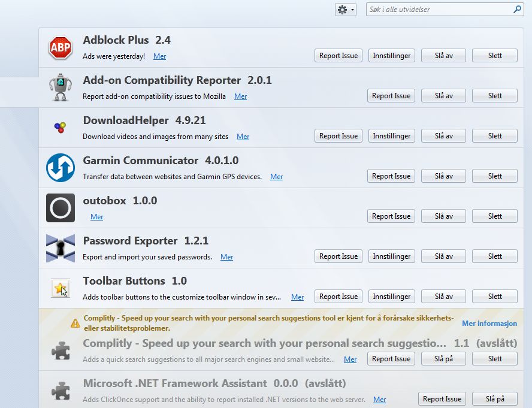The image size is (532, 408).
Task: Open the Mer link for outobox
Action: click(96, 216)
